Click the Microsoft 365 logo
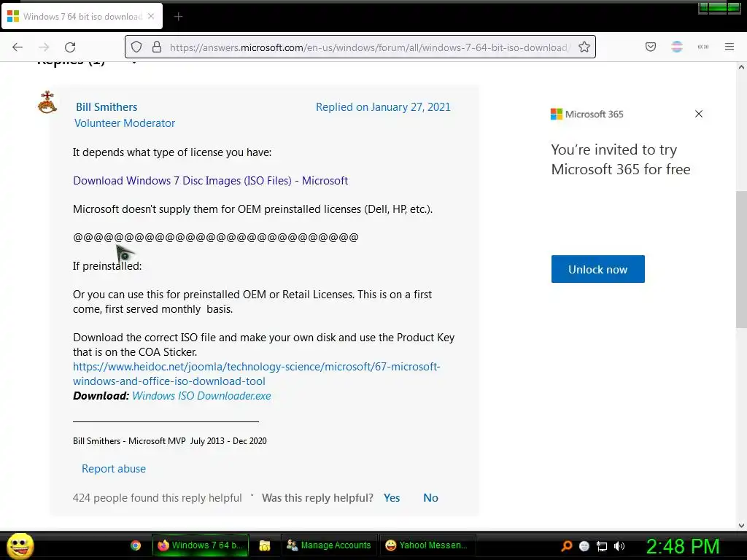 coord(587,114)
